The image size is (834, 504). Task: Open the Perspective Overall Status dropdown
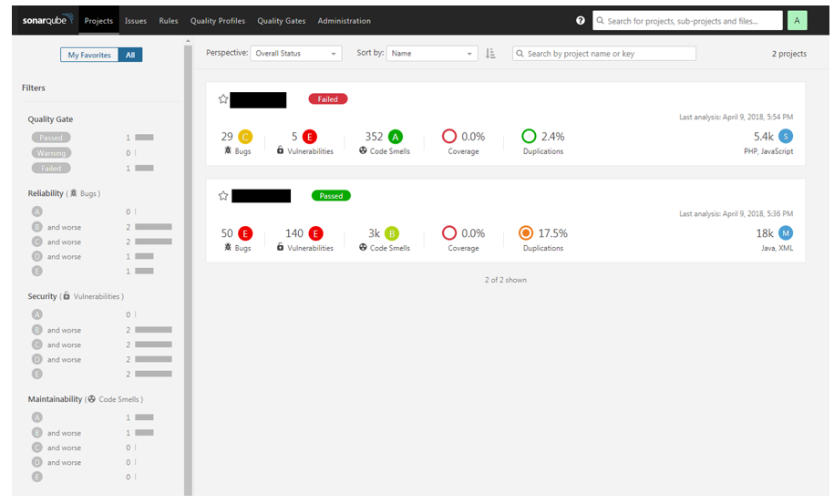(295, 53)
